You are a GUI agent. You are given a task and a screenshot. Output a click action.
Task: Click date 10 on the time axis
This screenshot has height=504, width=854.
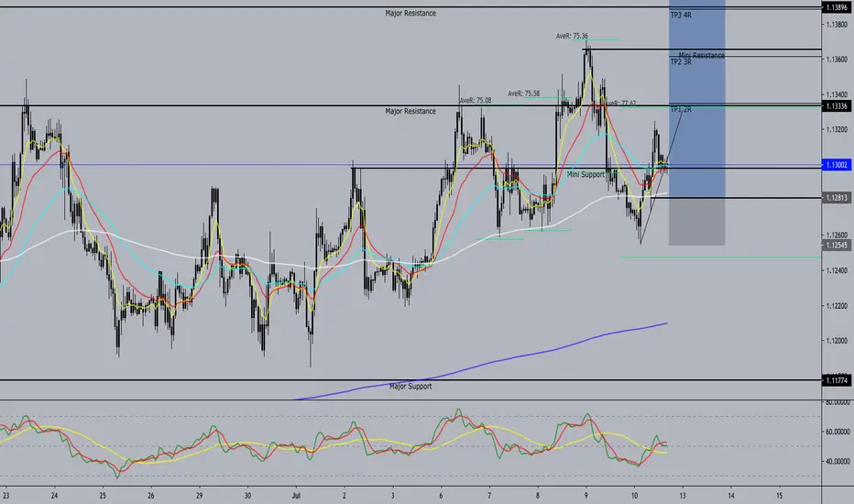pos(634,496)
